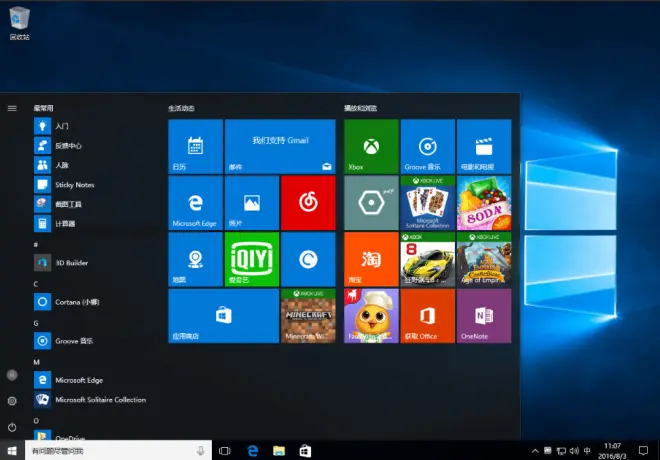Viewport: 660px width, 460px height.
Task: Open Settings gear in Start sidebar
Action: click(x=12, y=401)
